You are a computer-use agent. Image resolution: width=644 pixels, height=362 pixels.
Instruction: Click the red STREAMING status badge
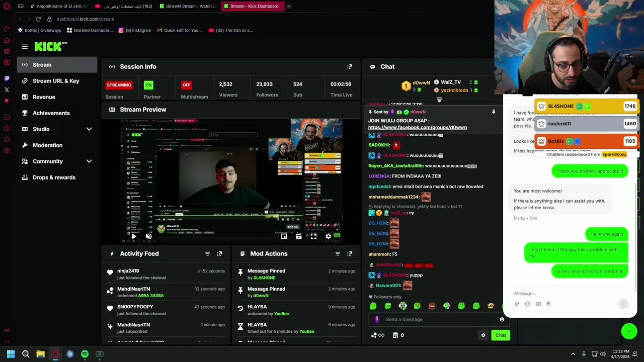click(119, 85)
